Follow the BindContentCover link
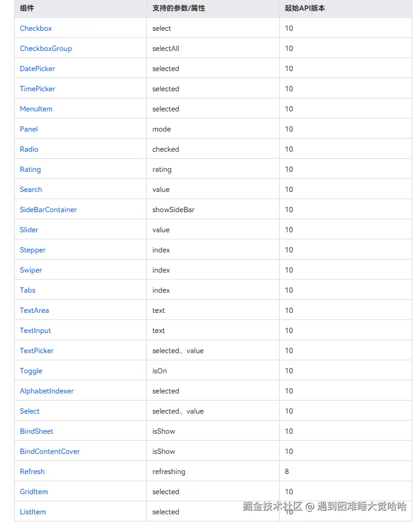The image size is (420, 525). pyautogui.click(x=50, y=452)
